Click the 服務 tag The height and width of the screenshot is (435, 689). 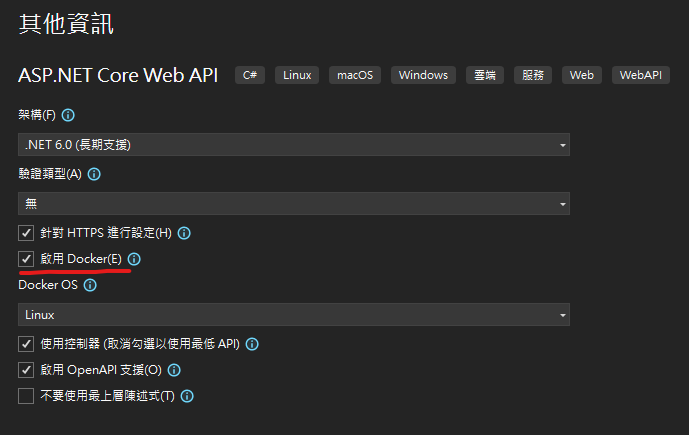(533, 75)
